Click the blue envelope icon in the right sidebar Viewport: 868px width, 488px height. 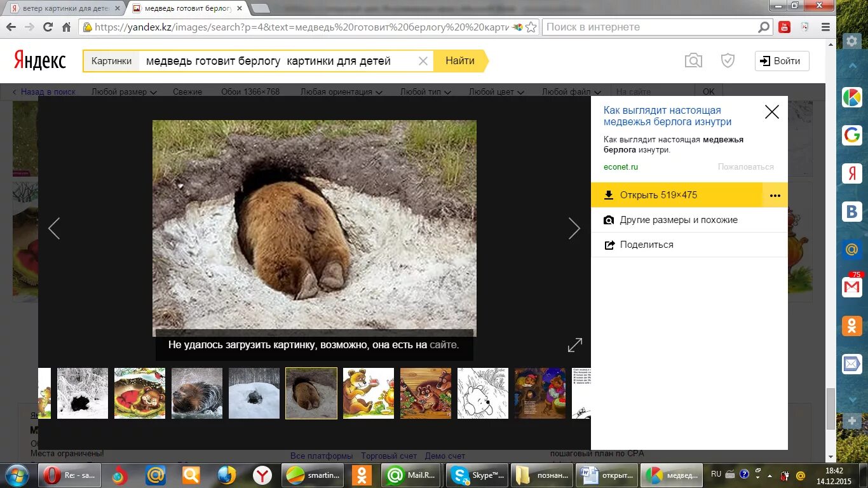point(851,364)
